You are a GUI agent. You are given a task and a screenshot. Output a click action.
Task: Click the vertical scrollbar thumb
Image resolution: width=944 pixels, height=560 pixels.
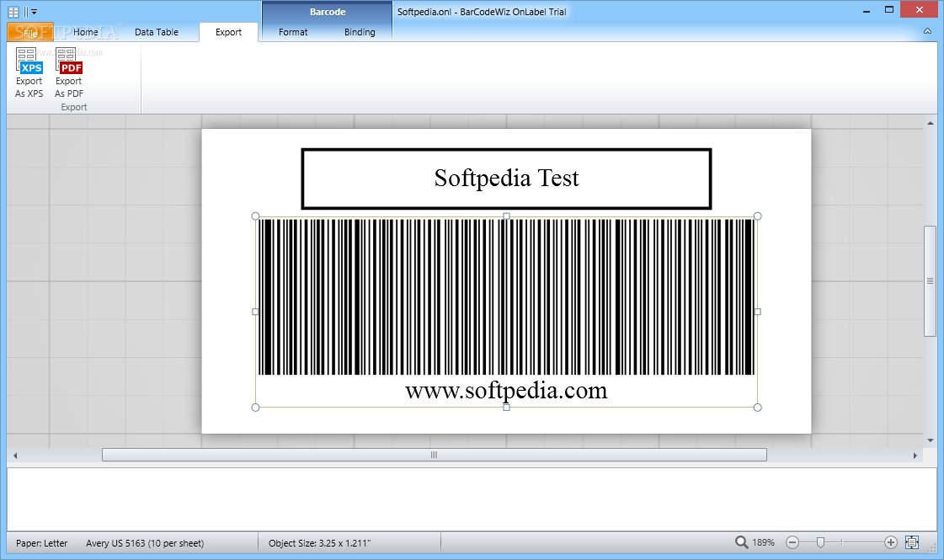click(x=931, y=281)
